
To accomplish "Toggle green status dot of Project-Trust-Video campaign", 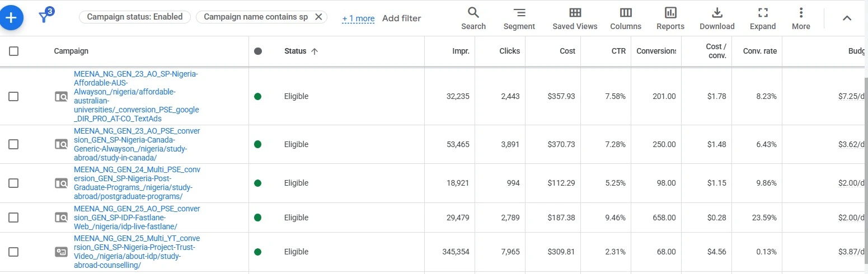I will 257,252.
